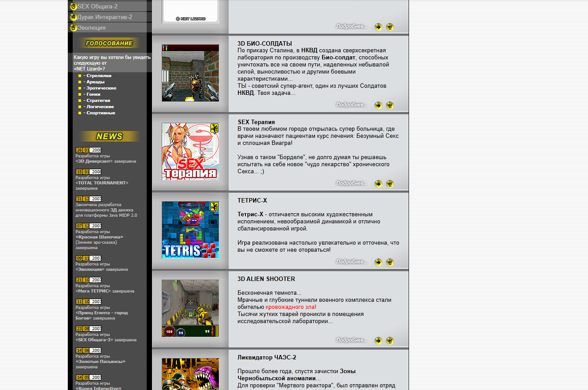Click the NEWS section banner
Image resolution: width=588 pixels, height=390 pixels.
tap(109, 136)
